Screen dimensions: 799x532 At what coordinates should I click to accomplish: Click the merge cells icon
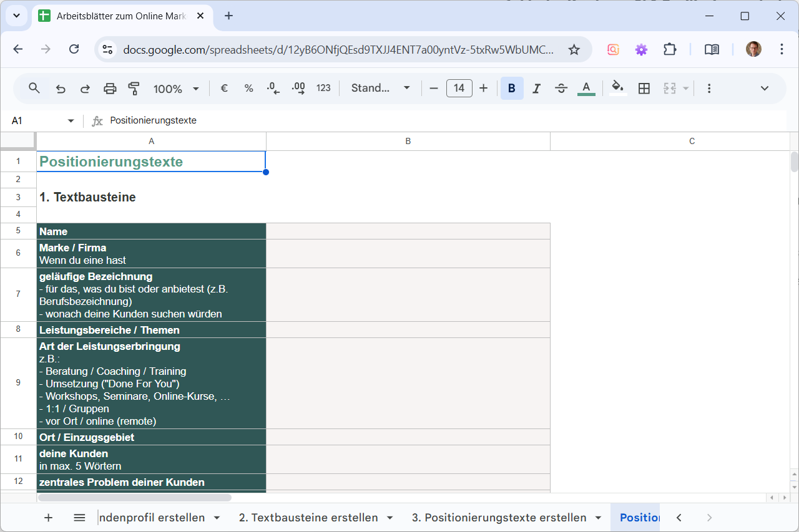point(670,89)
